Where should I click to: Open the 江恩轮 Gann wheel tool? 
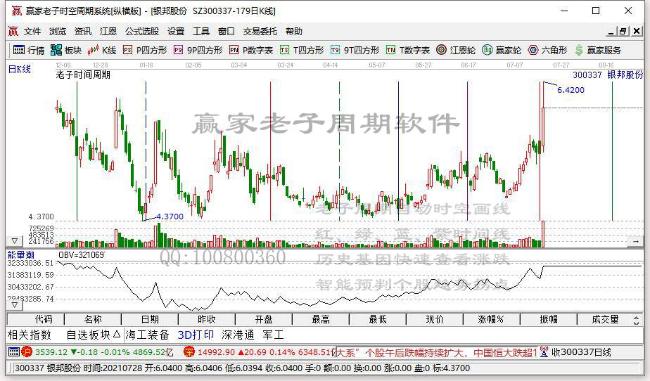pos(456,50)
